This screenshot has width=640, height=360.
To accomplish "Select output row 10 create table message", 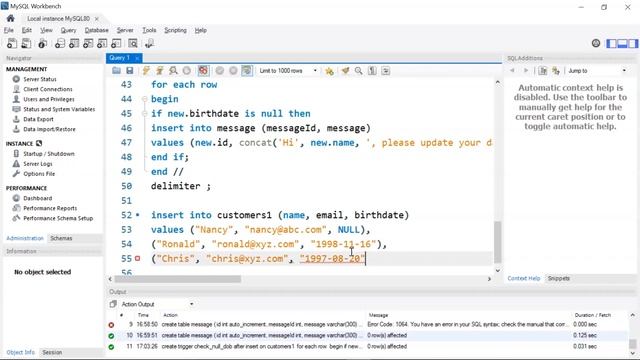I will [367, 335].
